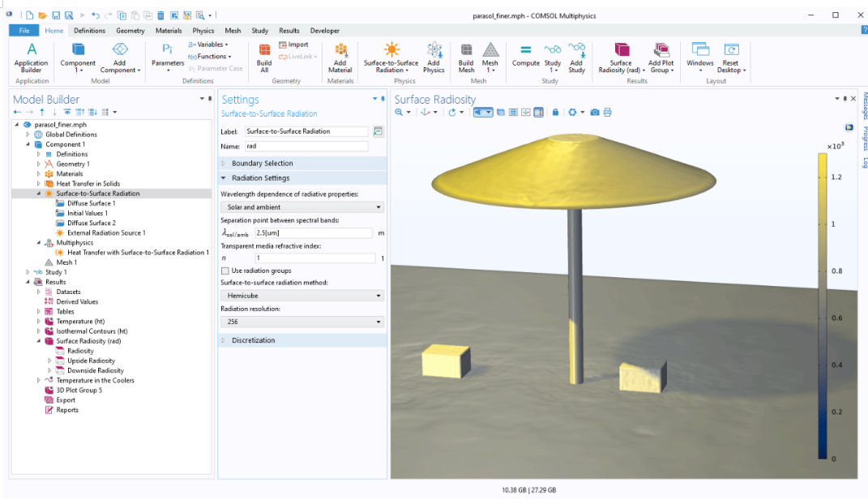Click Import in Geometry group
This screenshot has width=868, height=499.
tap(293, 45)
